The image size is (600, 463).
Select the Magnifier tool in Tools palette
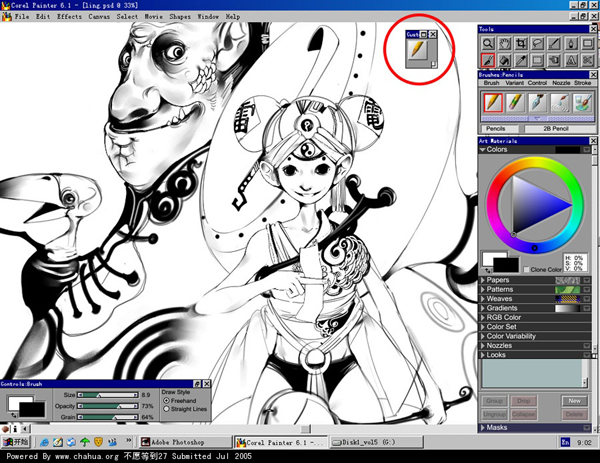point(488,44)
